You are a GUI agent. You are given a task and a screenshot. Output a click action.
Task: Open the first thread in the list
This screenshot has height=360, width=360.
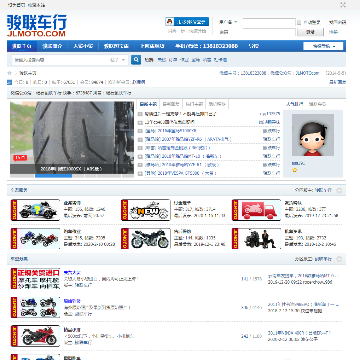tap(180, 114)
